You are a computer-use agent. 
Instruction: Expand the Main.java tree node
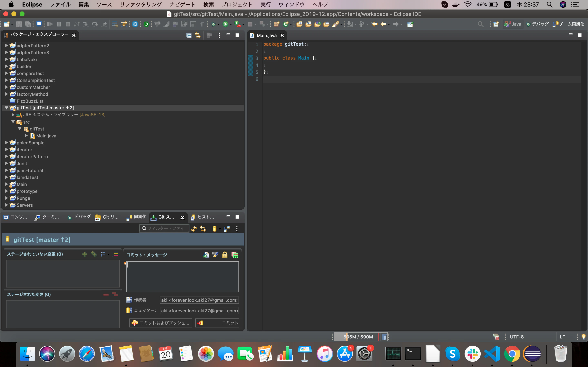point(26,136)
